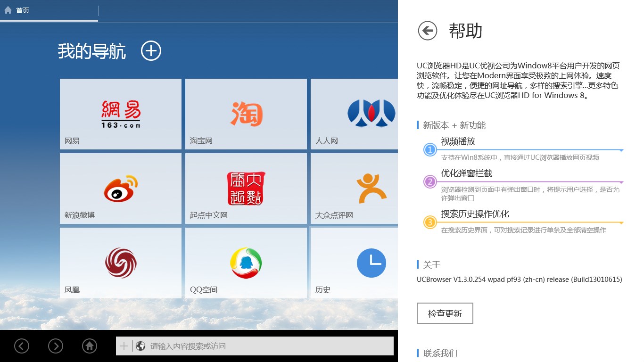Click the 历史 tile label
This screenshot has width=644, height=362.
[x=323, y=290]
